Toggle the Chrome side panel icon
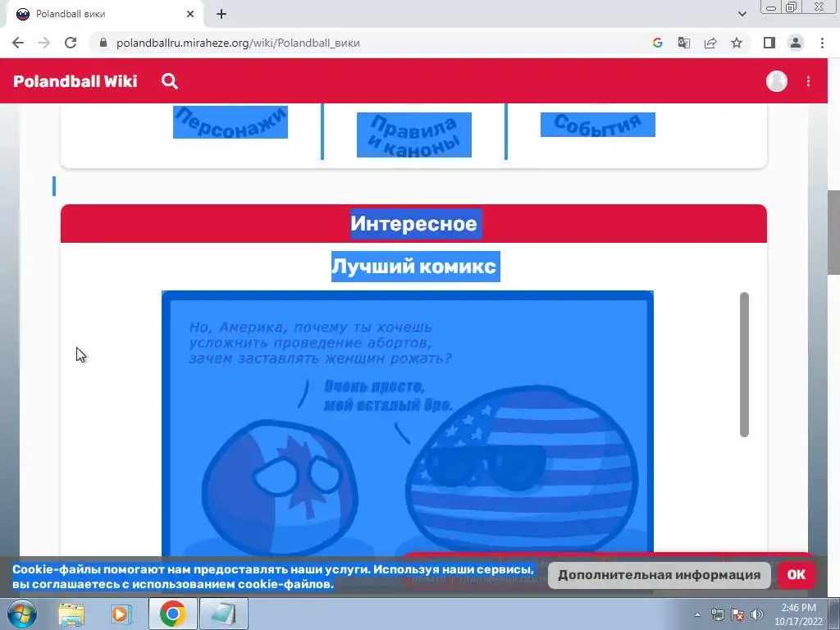The width and height of the screenshot is (840, 630). point(769,43)
